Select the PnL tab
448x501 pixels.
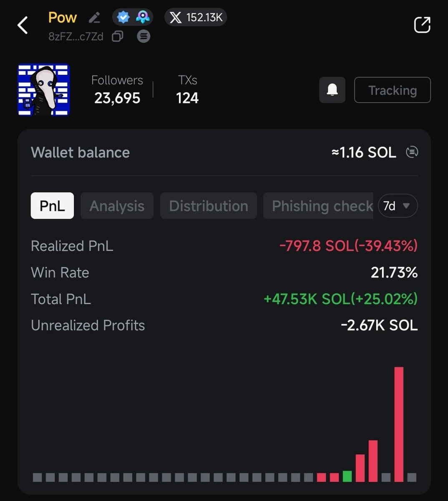pos(52,206)
